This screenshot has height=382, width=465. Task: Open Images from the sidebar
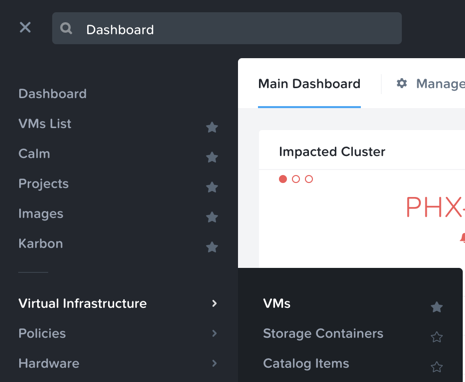41,214
